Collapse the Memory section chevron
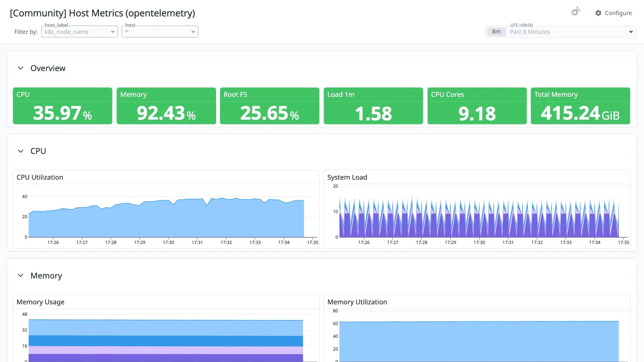 (x=20, y=275)
